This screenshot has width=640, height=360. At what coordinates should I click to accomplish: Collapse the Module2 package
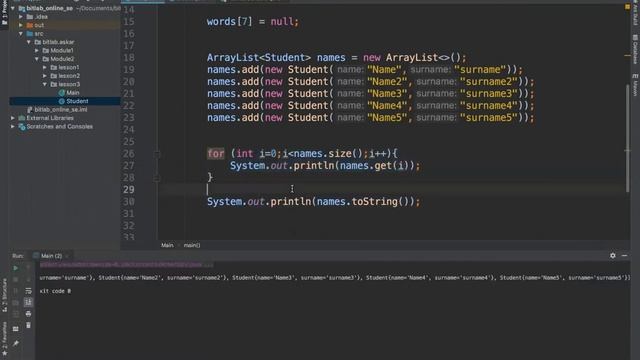click(37, 59)
